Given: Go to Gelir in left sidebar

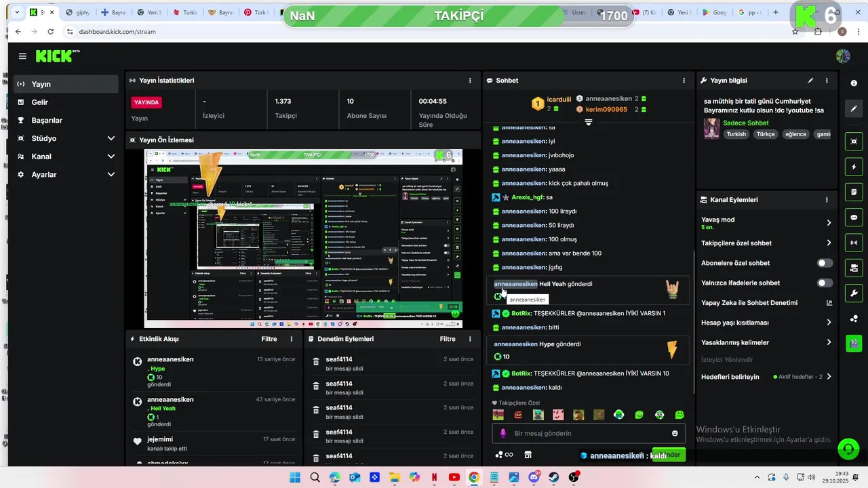Looking at the screenshot, I should pyautogui.click(x=66, y=102).
